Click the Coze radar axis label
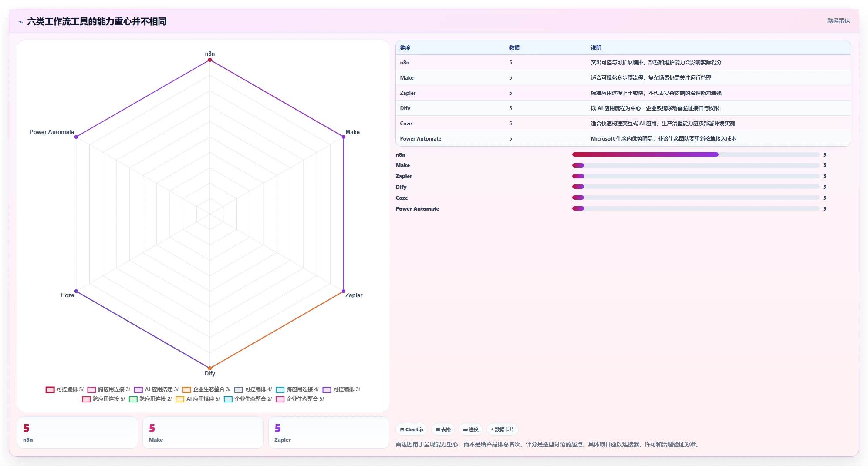Screen dimensions: 868x466 click(x=68, y=295)
